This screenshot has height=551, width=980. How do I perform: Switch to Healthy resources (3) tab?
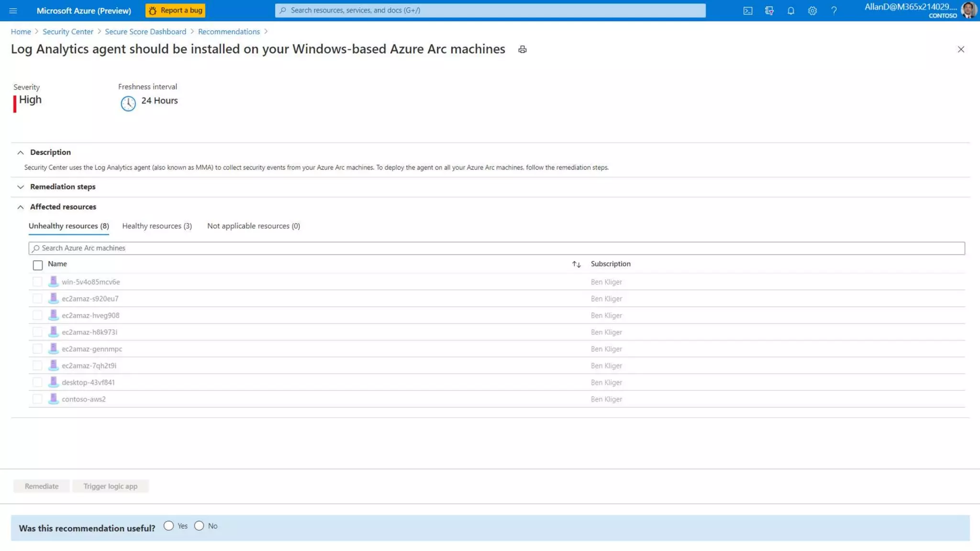pos(156,226)
